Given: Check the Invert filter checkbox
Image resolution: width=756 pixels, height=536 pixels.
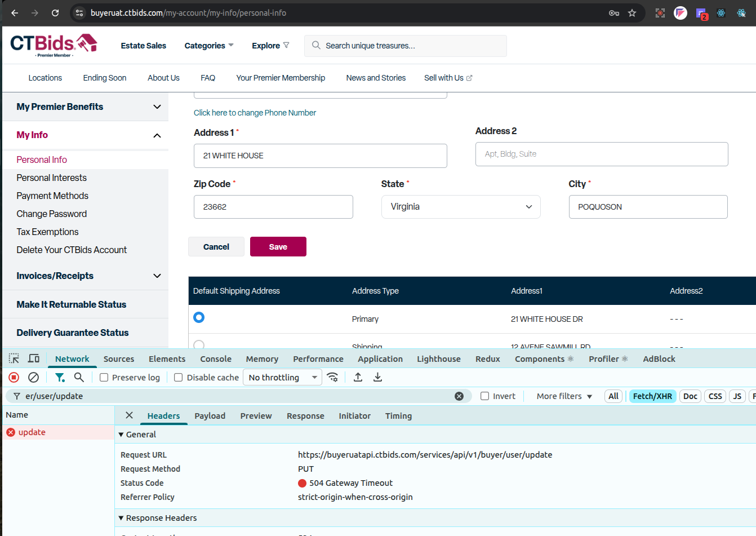Looking at the screenshot, I should click(x=484, y=396).
